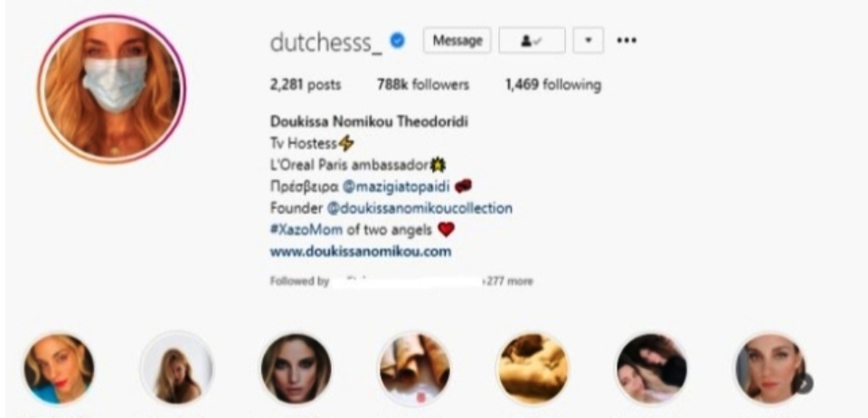Open sixth highlight with dark-haired people
This screenshot has width=868, height=418.
tap(652, 369)
